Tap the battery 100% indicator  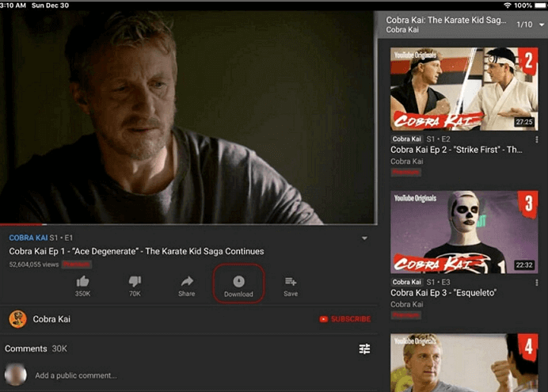530,6
